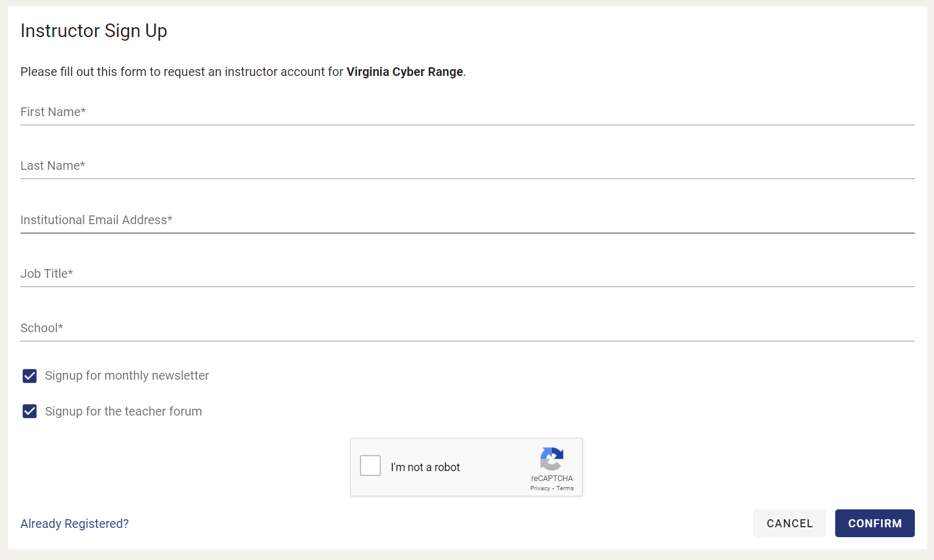Screen dimensions: 934x560
Task: Open the Already Registered? link
Action: click(x=75, y=524)
